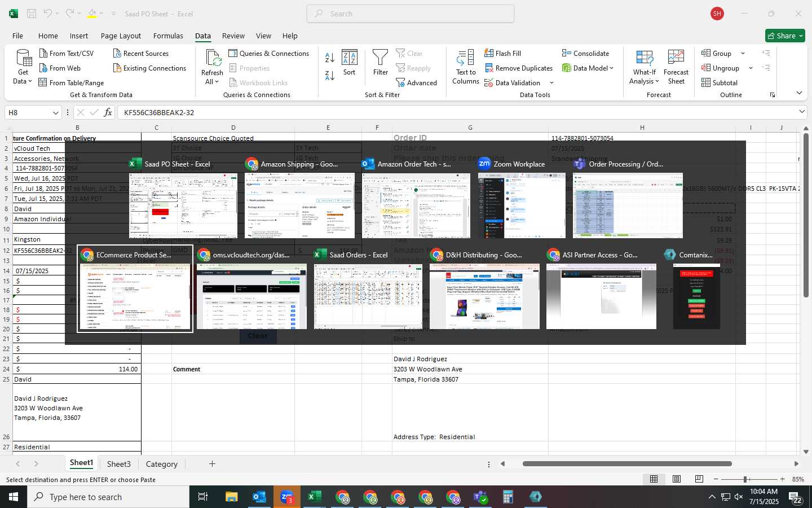
Task: Click zoom in plus button
Action: click(782, 479)
